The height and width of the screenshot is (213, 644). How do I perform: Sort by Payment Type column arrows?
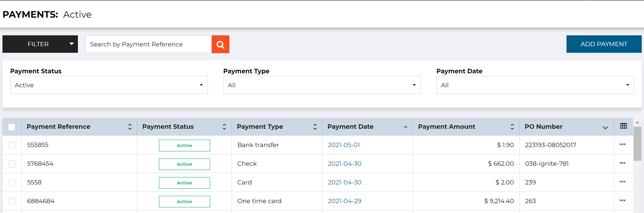point(315,127)
